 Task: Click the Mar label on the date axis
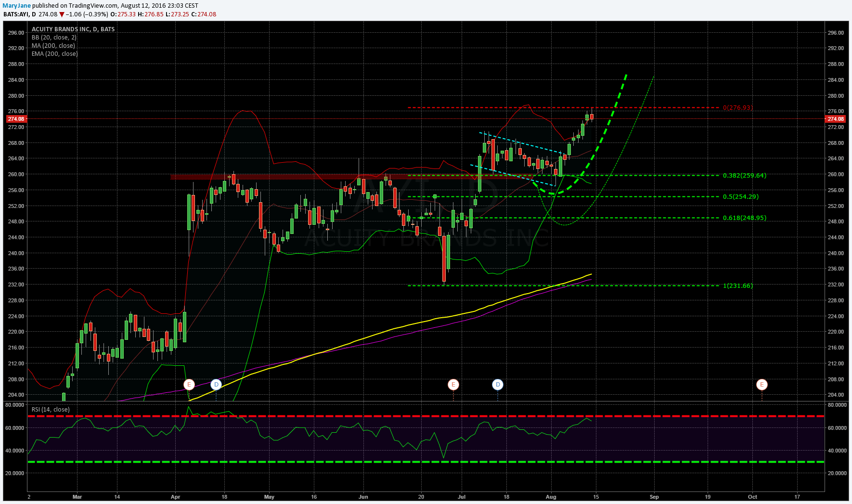click(77, 497)
